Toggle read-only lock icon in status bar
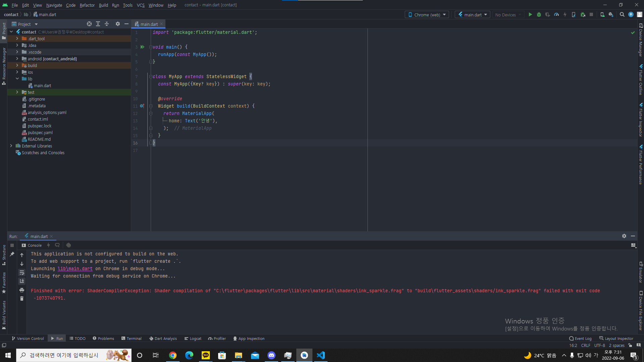This screenshot has width=644, height=362. point(630,346)
